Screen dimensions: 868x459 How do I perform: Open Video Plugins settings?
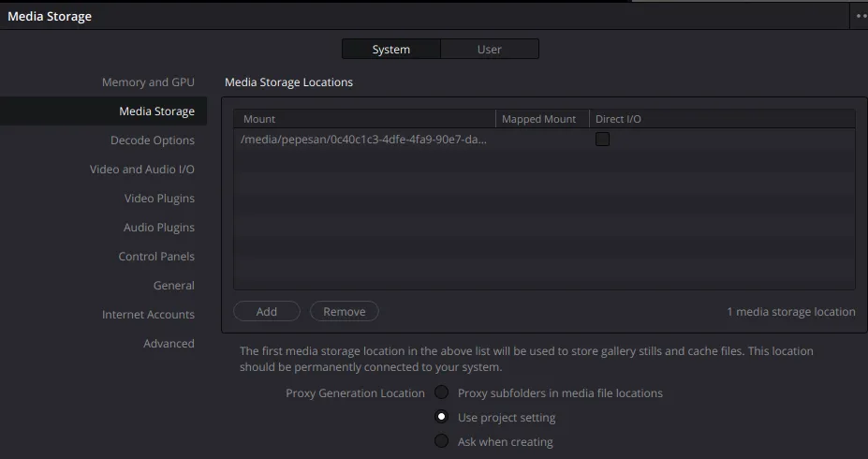(159, 199)
